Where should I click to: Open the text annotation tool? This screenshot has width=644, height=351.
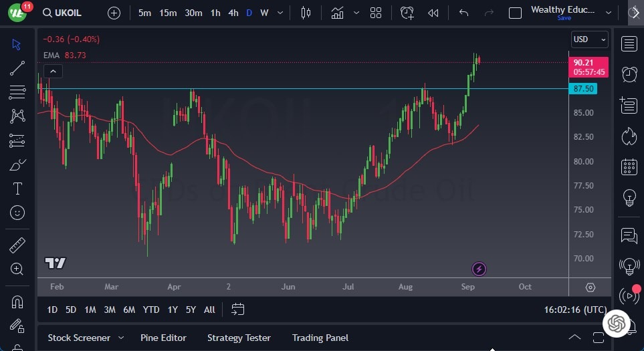click(17, 189)
